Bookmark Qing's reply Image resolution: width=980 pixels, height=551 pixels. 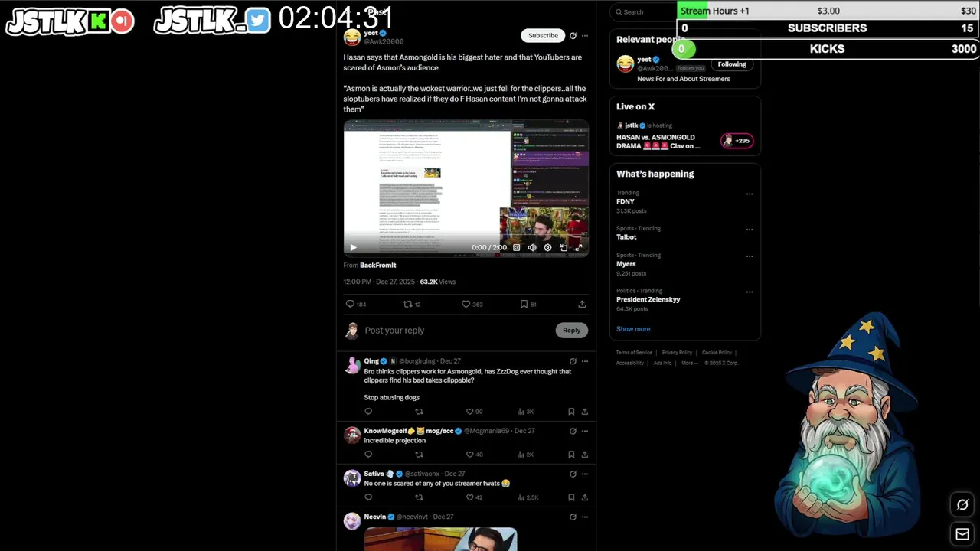pos(571,412)
